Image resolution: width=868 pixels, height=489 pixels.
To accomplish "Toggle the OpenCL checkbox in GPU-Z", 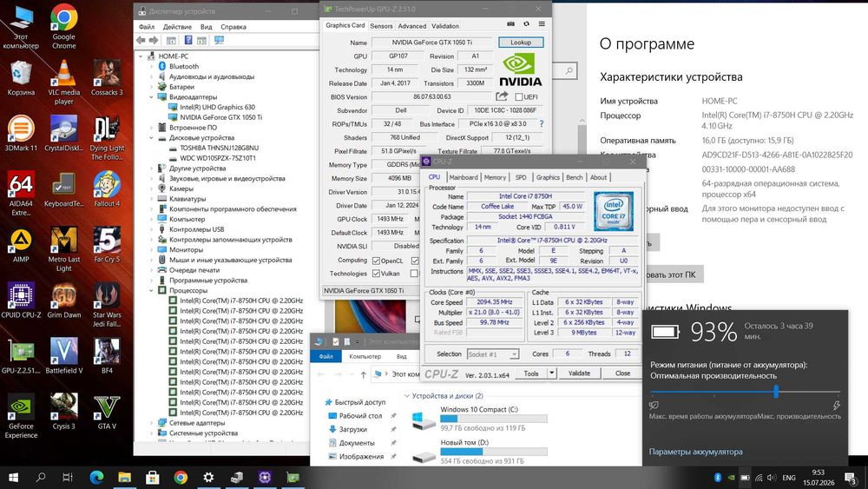I will tap(376, 261).
